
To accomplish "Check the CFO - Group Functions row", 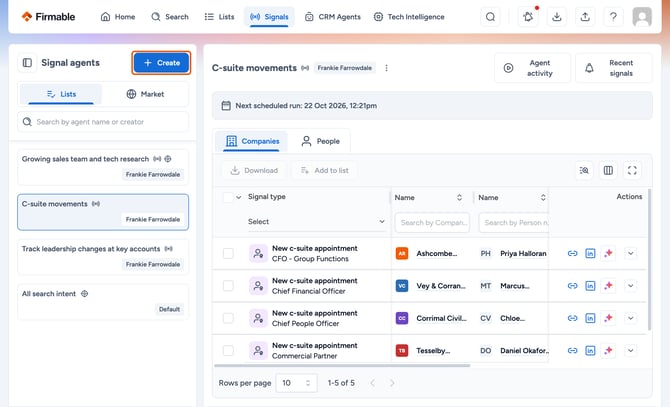I will (228, 253).
